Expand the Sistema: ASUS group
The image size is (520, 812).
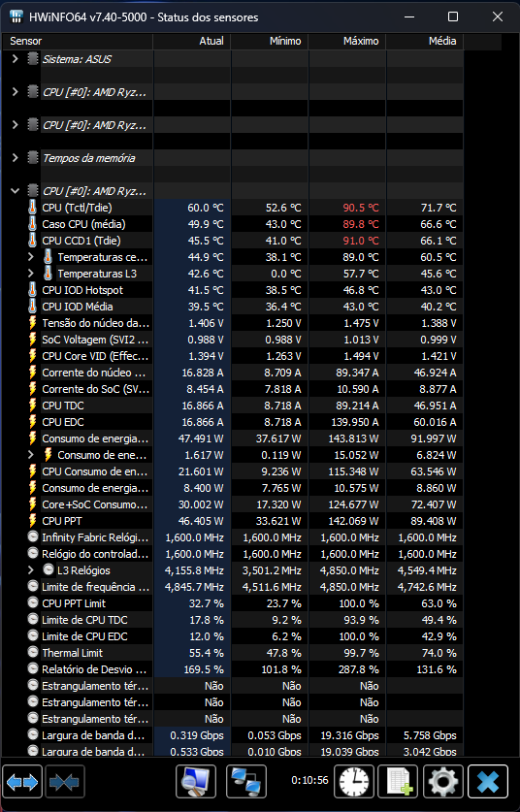point(15,59)
